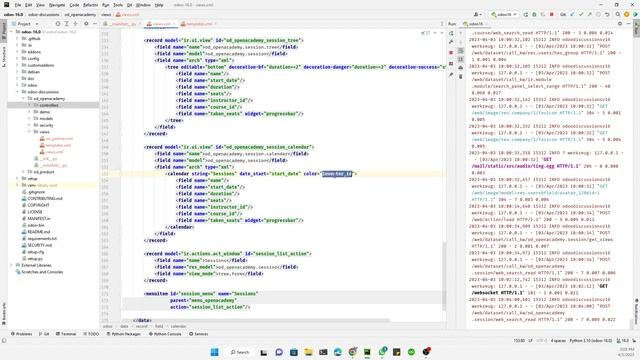This screenshot has height=360, width=640.
Task: Open the TODO tool window
Action: 91,334
